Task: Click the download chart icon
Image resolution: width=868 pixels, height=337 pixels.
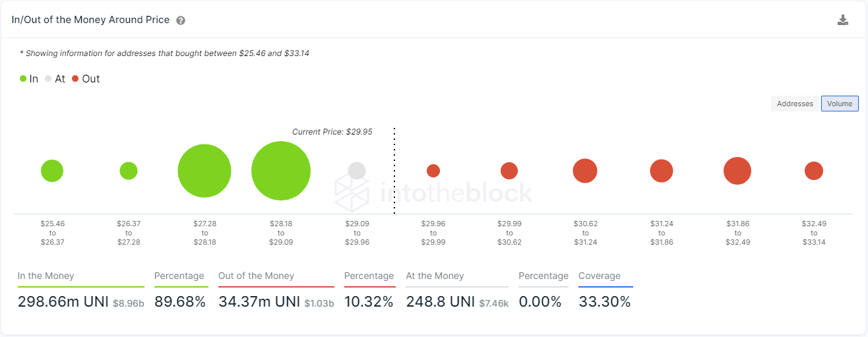Action: point(842,20)
